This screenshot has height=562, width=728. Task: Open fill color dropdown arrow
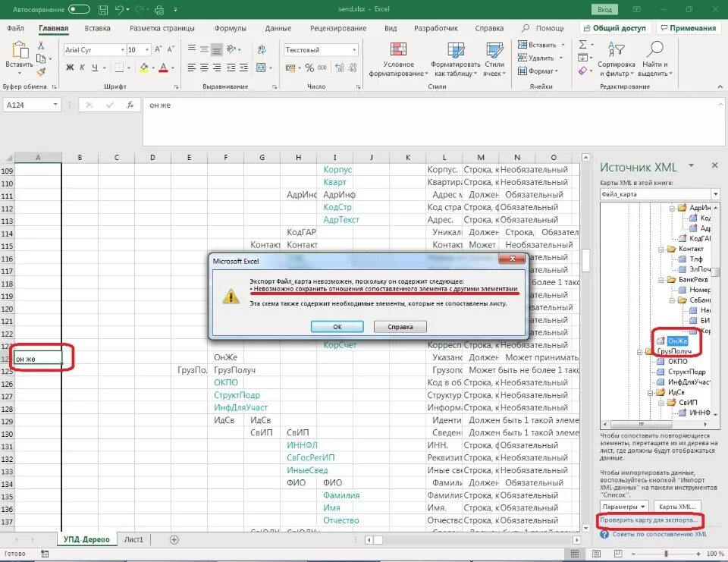153,68
